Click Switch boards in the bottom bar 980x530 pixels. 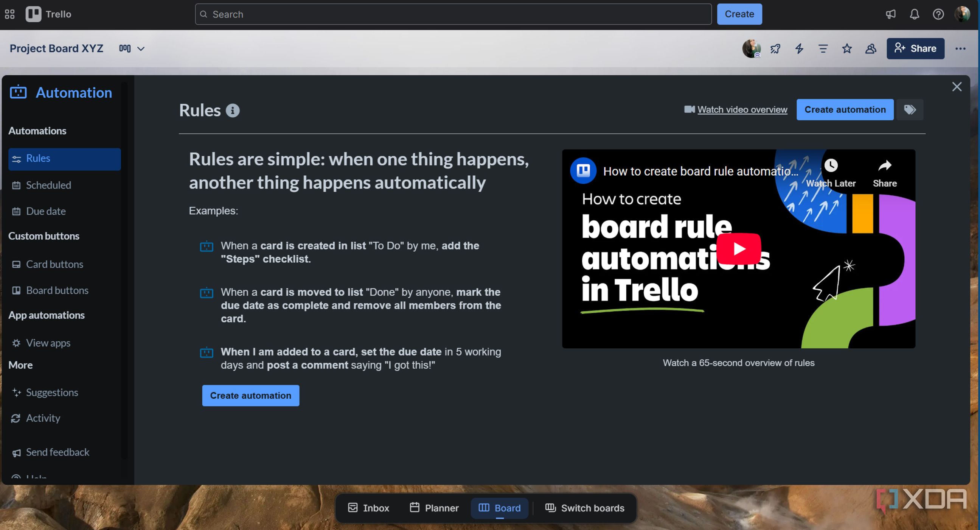coord(585,508)
